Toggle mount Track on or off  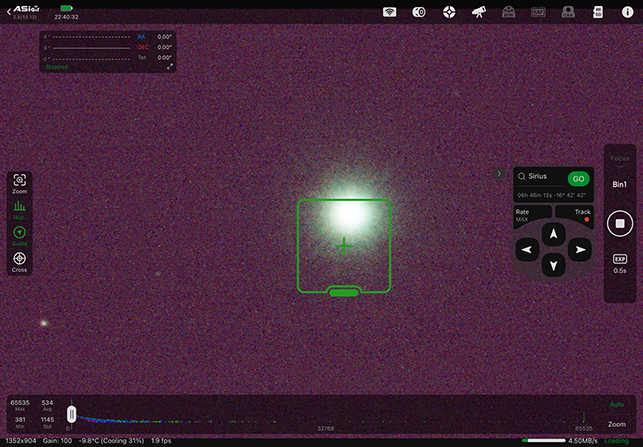[x=582, y=215]
